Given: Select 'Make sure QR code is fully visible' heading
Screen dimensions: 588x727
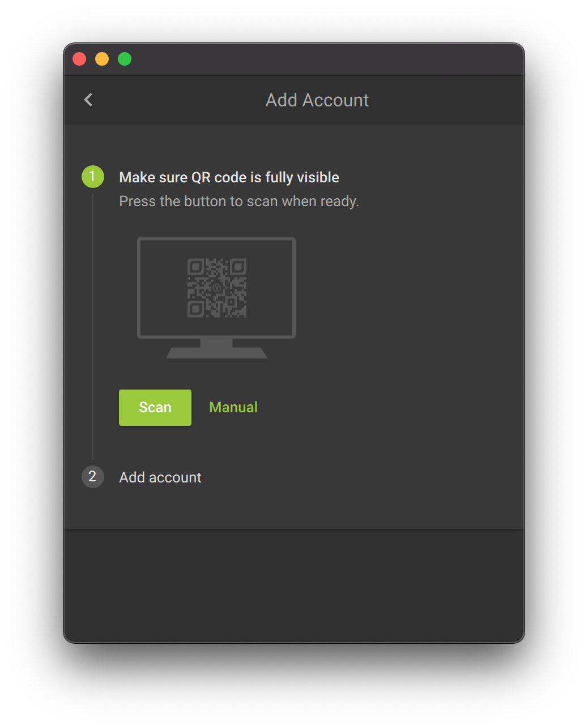Looking at the screenshot, I should 229,177.
